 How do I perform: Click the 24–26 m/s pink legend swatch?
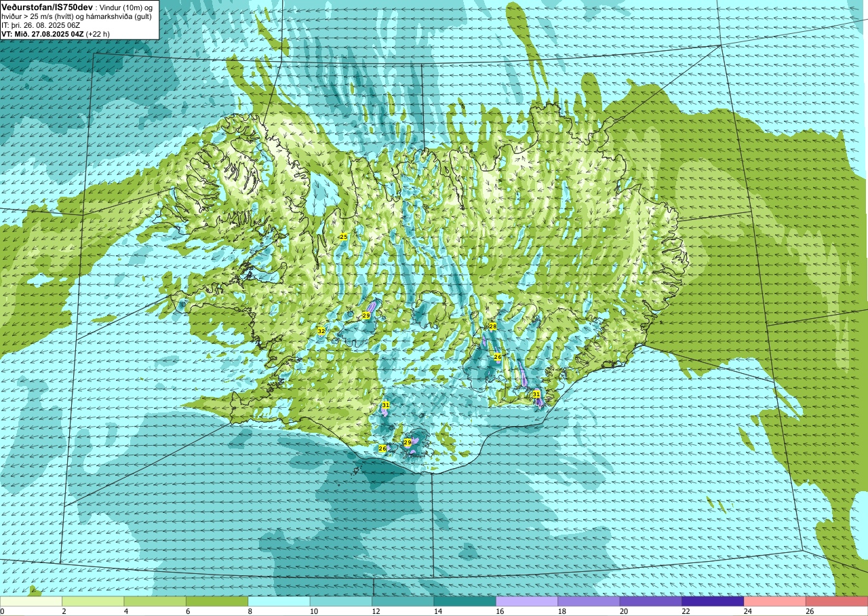(x=775, y=602)
